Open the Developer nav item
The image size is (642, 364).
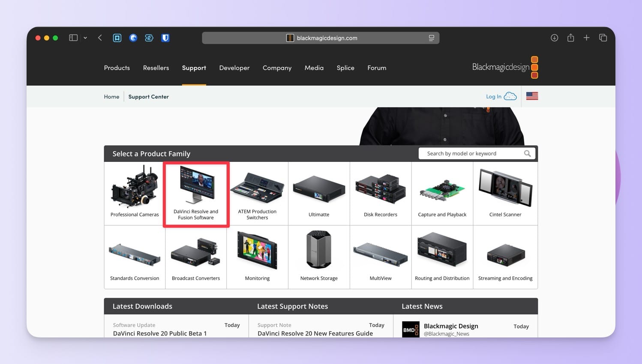click(x=234, y=68)
